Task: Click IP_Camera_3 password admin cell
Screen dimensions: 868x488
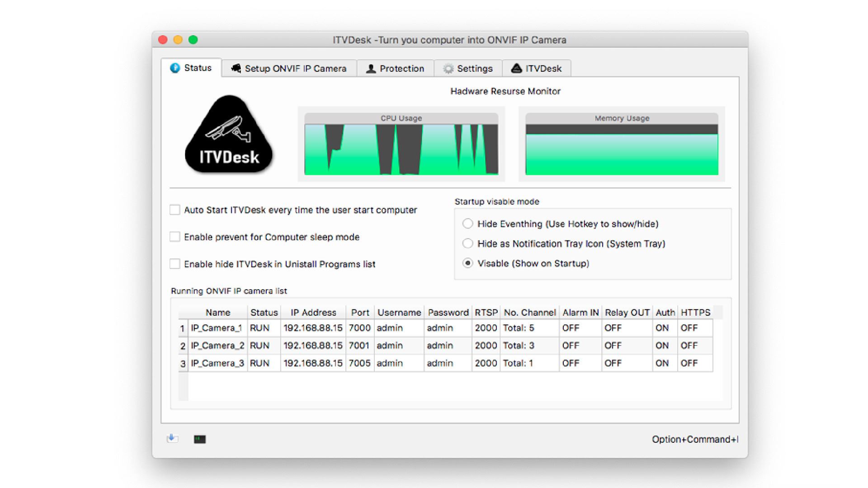Action: [448, 363]
